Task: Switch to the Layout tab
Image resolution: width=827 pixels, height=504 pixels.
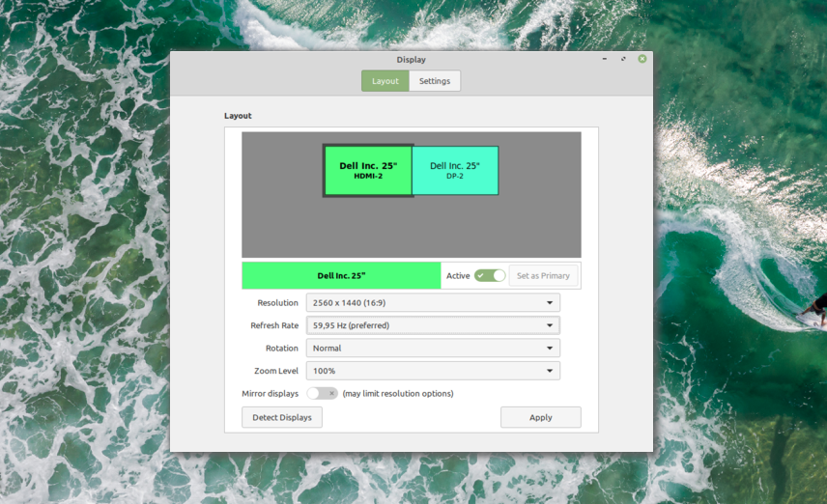Action: (x=385, y=81)
